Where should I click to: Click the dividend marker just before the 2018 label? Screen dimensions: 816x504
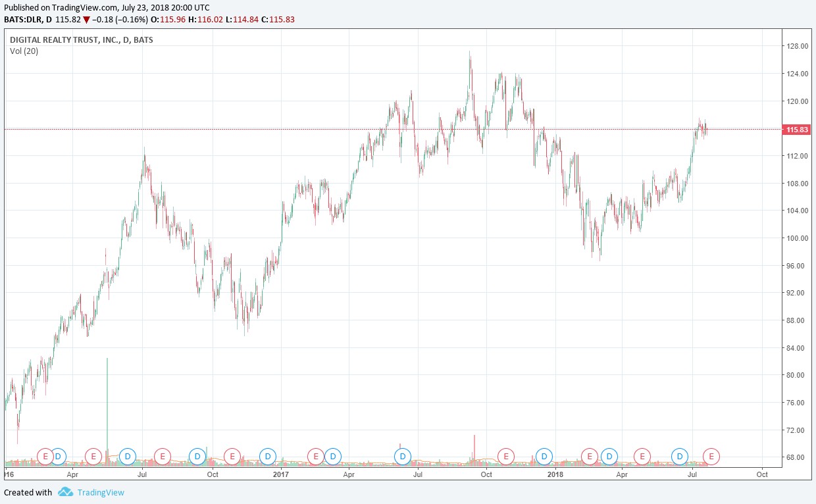pyautogui.click(x=544, y=456)
